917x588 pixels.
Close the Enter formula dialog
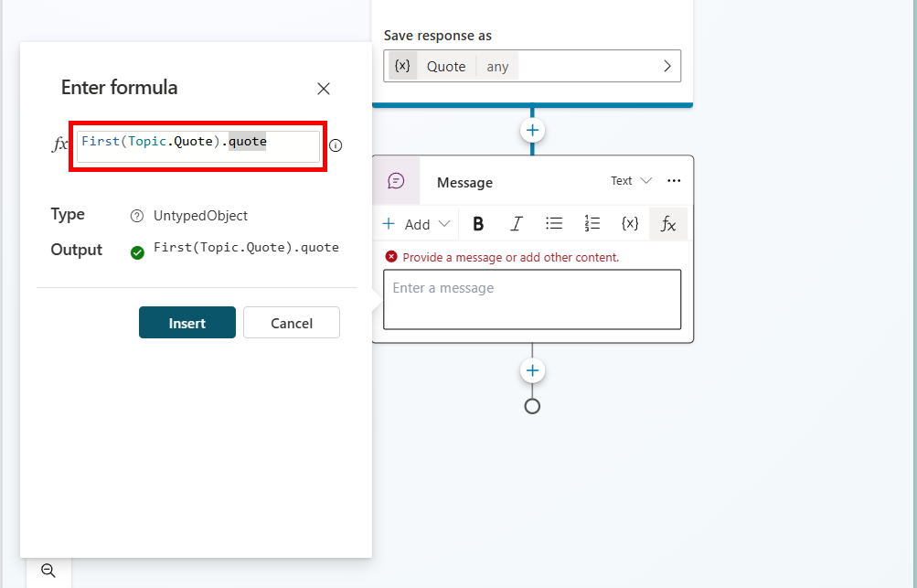coord(324,89)
